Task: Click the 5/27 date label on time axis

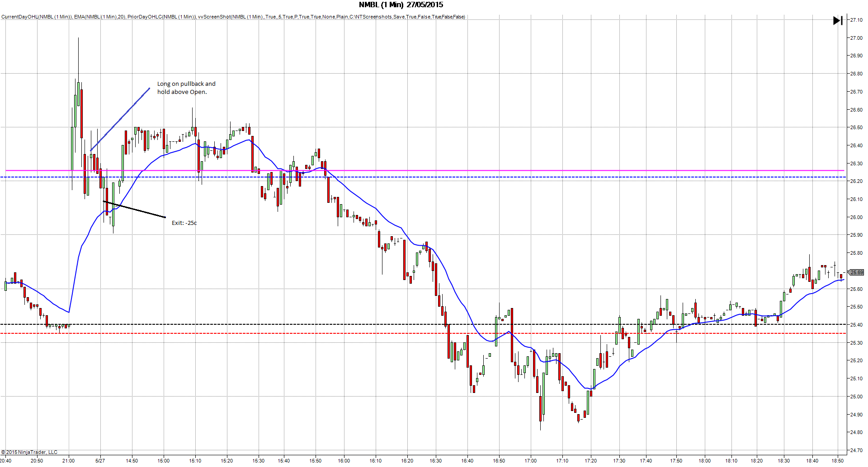Action: coord(100,461)
